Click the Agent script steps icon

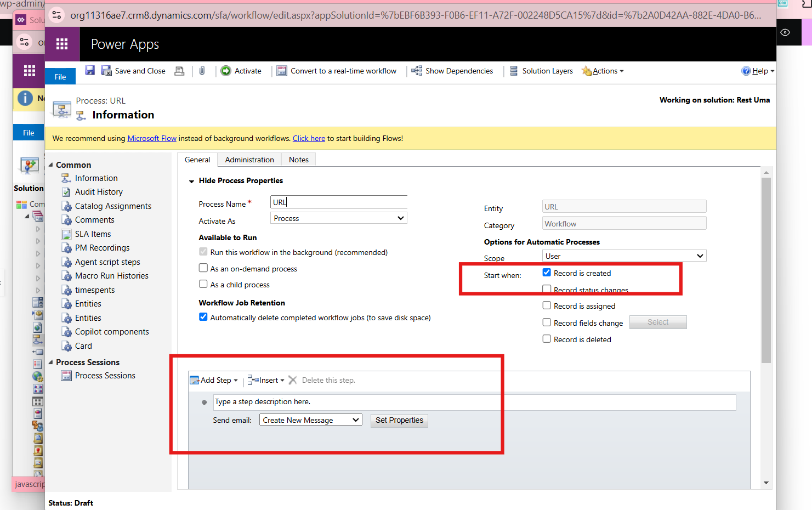coord(66,262)
